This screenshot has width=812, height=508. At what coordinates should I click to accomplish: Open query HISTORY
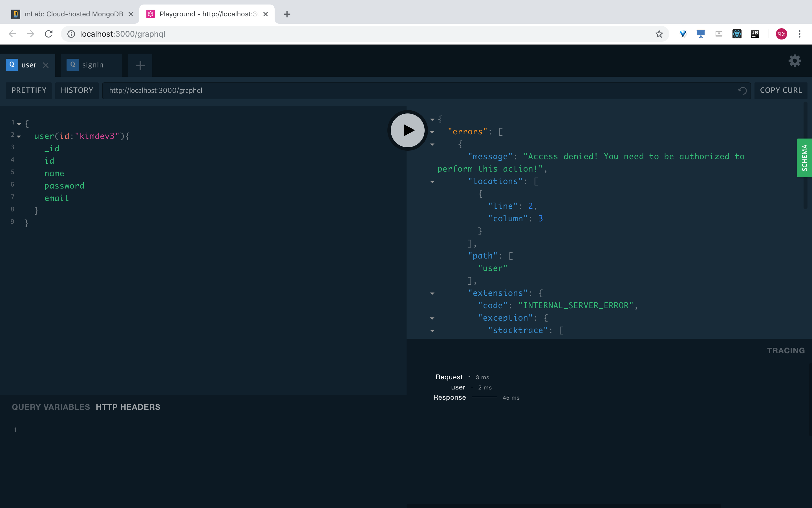click(77, 90)
